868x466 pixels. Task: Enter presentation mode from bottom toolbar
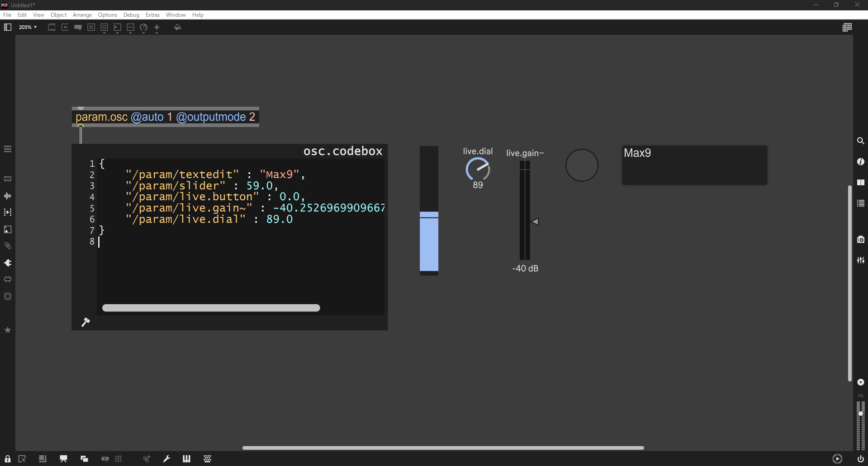click(63, 459)
